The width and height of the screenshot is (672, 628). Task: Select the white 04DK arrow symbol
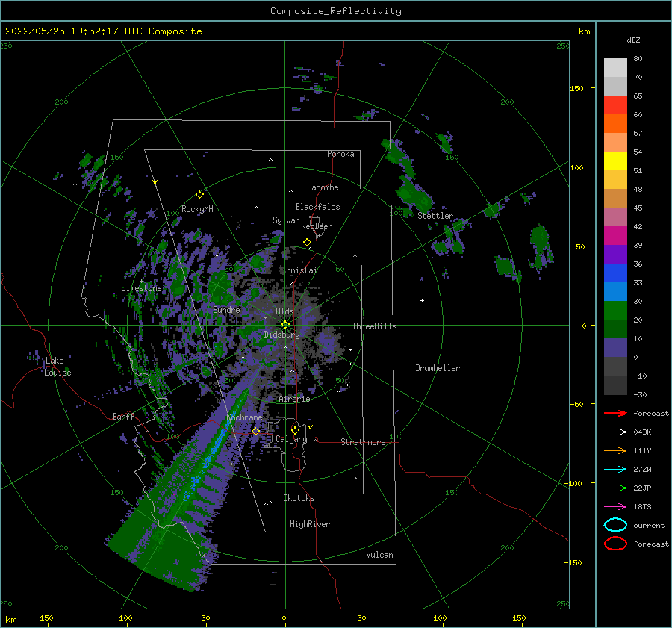coord(615,432)
